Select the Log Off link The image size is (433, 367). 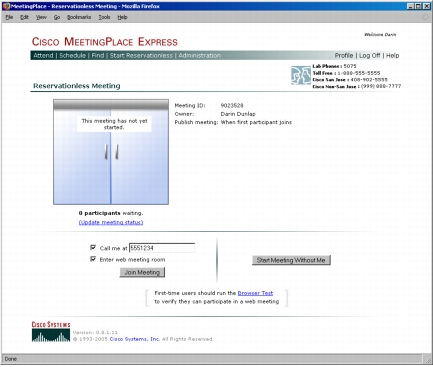coord(370,55)
